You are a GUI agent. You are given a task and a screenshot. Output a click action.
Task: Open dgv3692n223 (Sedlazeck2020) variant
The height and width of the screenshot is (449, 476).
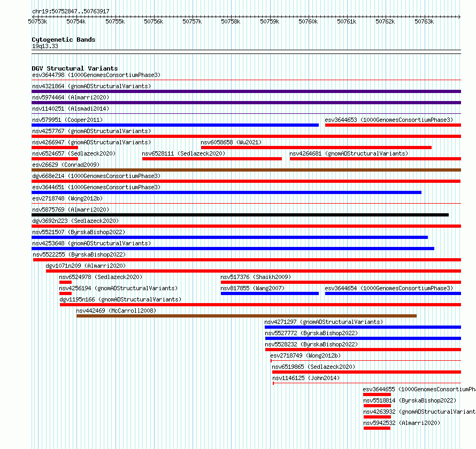[75, 221]
